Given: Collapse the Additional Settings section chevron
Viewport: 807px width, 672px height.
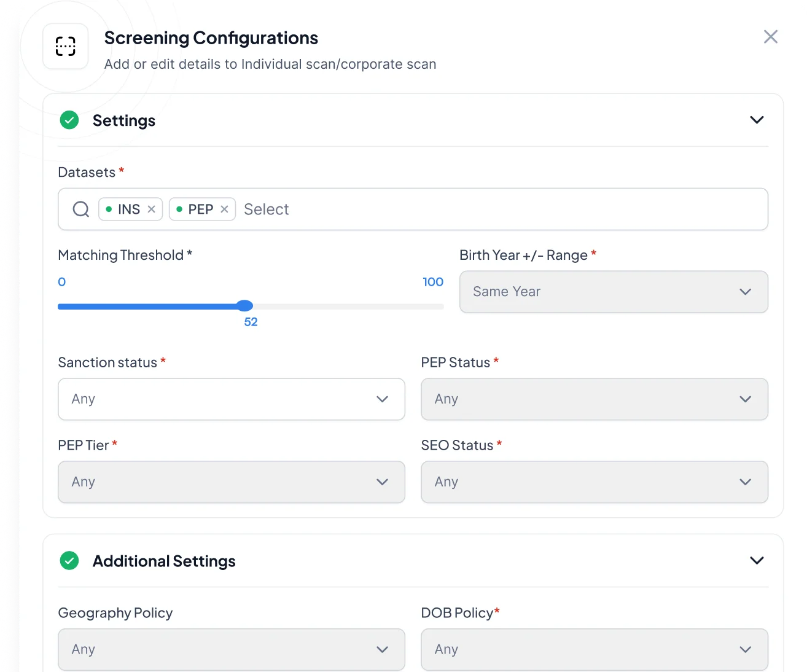Looking at the screenshot, I should [757, 560].
